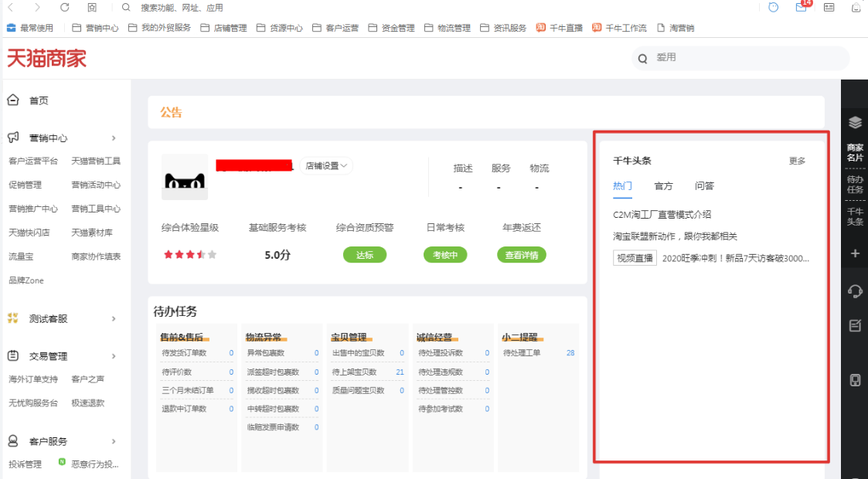Click the 搜索功能、网址、应用 address field
Screen dimensions: 868x479
pyautogui.click(x=182, y=8)
